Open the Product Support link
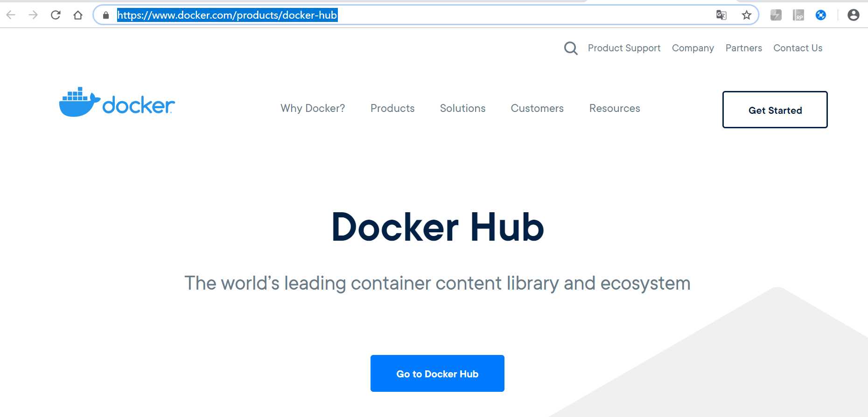 624,48
